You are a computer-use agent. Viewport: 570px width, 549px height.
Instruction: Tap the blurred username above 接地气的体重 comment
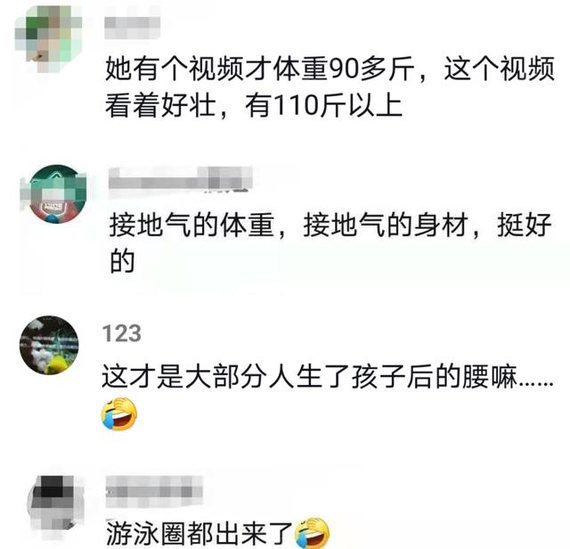click(x=181, y=180)
